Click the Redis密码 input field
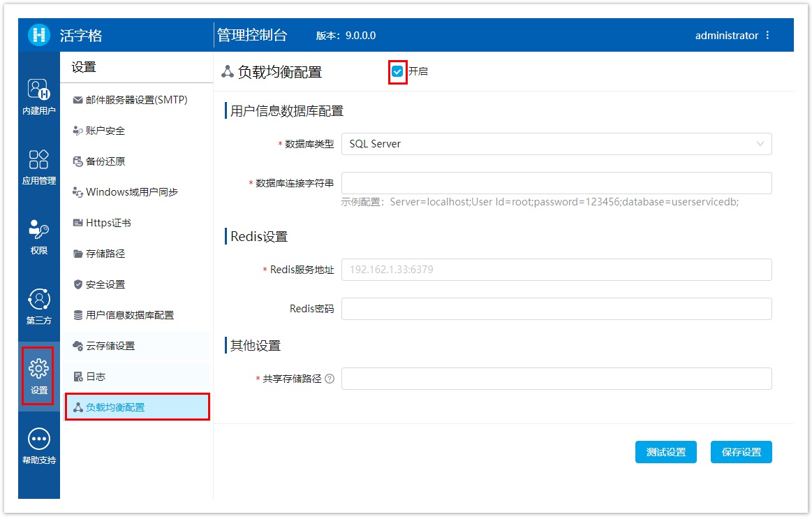Image resolution: width=812 pixels, height=517 pixels. tap(556, 309)
